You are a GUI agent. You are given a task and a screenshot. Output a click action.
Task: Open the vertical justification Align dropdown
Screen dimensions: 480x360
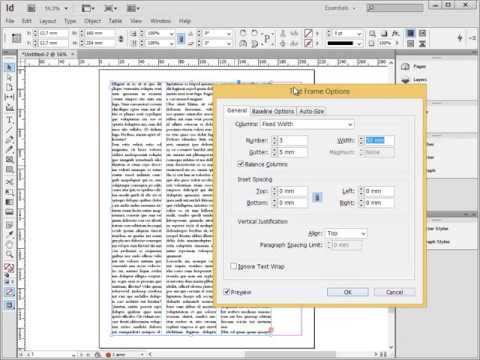pyautogui.click(x=346, y=233)
